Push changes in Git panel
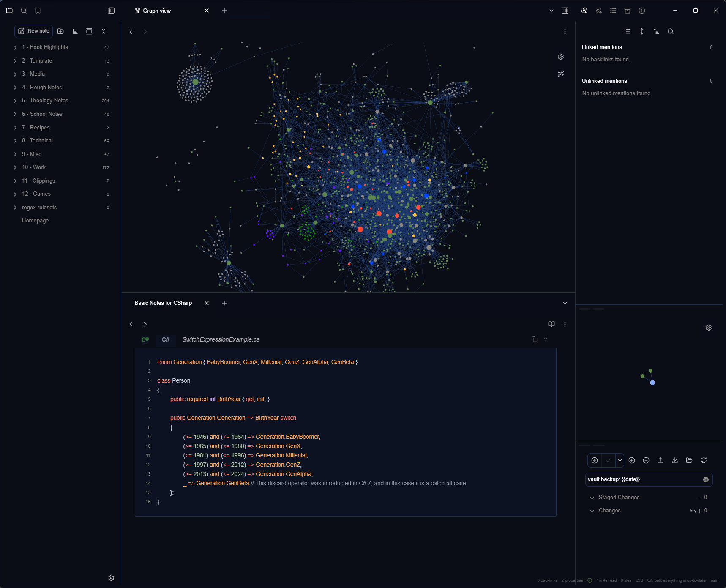This screenshot has height=588, width=726. [660, 460]
